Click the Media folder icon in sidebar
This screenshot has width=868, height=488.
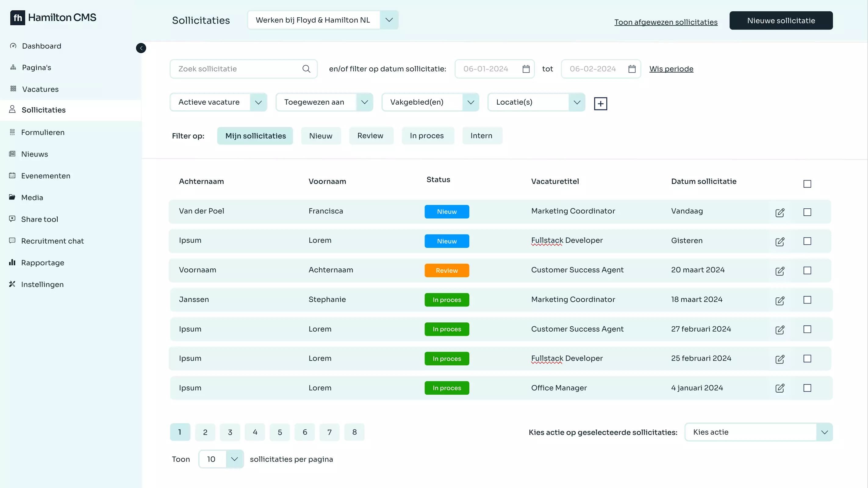12,197
